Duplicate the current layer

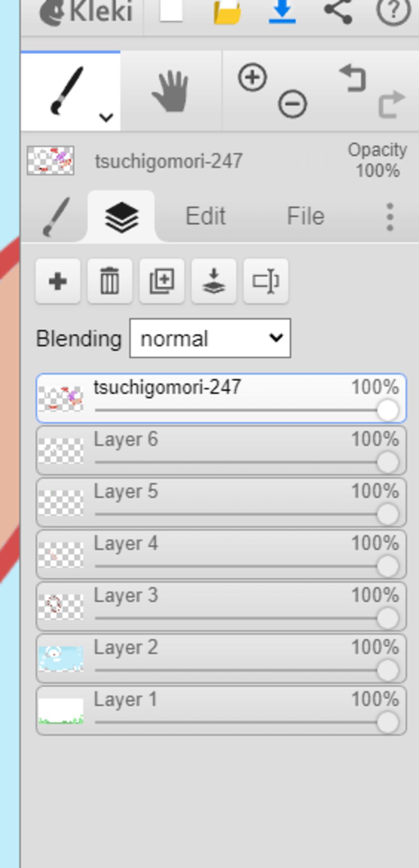162,281
